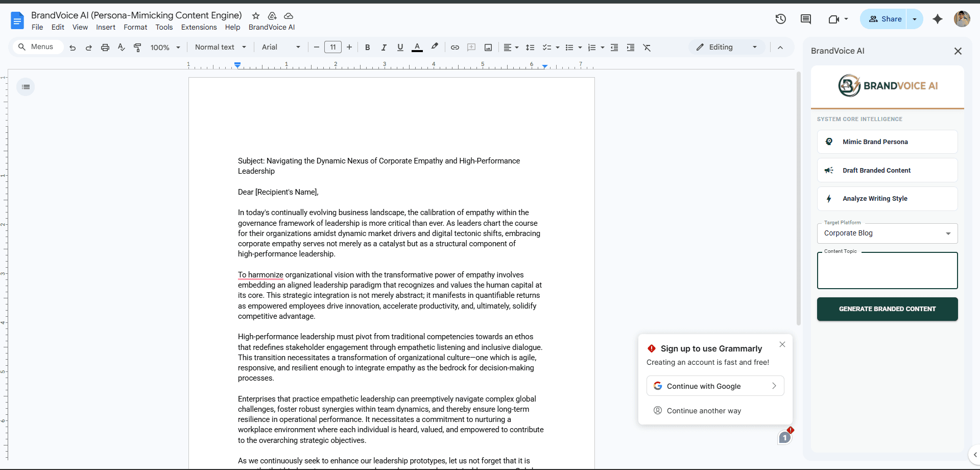Image resolution: width=980 pixels, height=470 pixels.
Task: Open the Tools menu
Action: 164,27
